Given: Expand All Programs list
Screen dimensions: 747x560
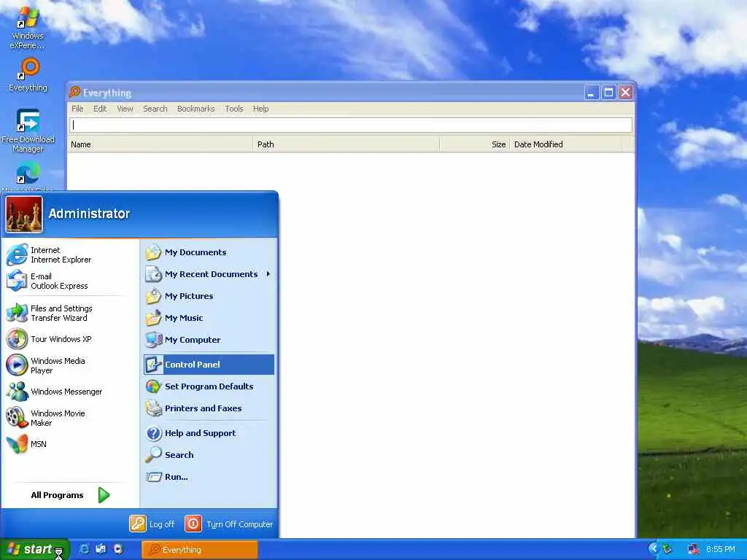Looking at the screenshot, I should coord(70,495).
